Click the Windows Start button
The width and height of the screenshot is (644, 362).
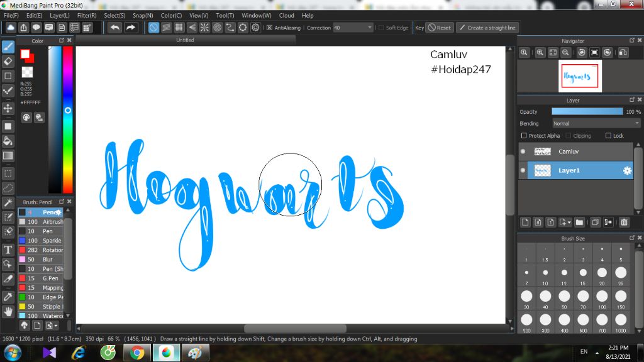coord(12,353)
